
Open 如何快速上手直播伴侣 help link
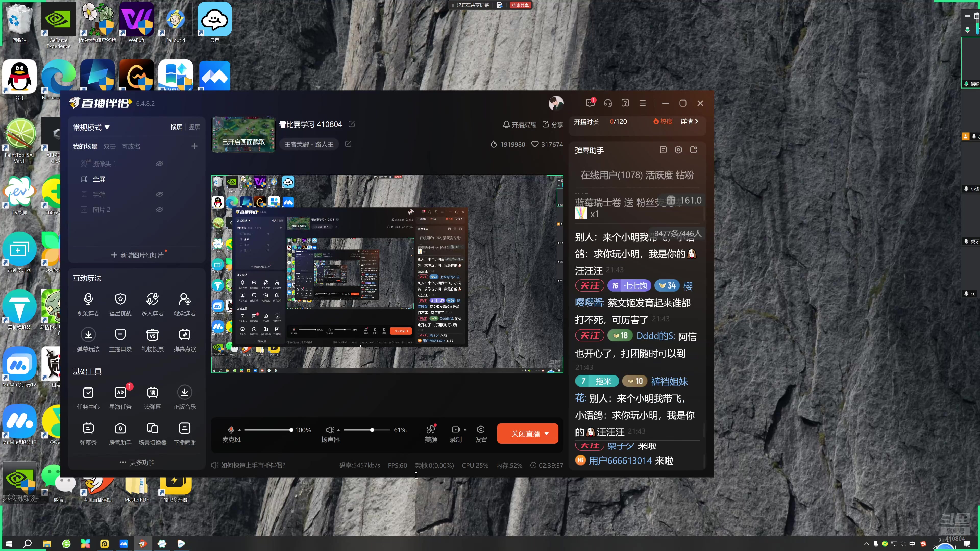point(248,465)
